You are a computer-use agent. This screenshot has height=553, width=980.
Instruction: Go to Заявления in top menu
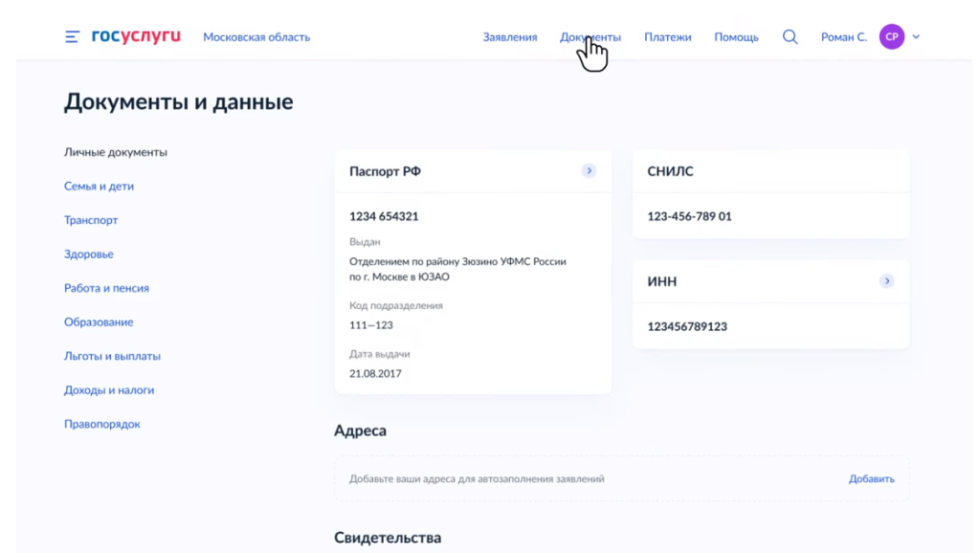tap(510, 37)
